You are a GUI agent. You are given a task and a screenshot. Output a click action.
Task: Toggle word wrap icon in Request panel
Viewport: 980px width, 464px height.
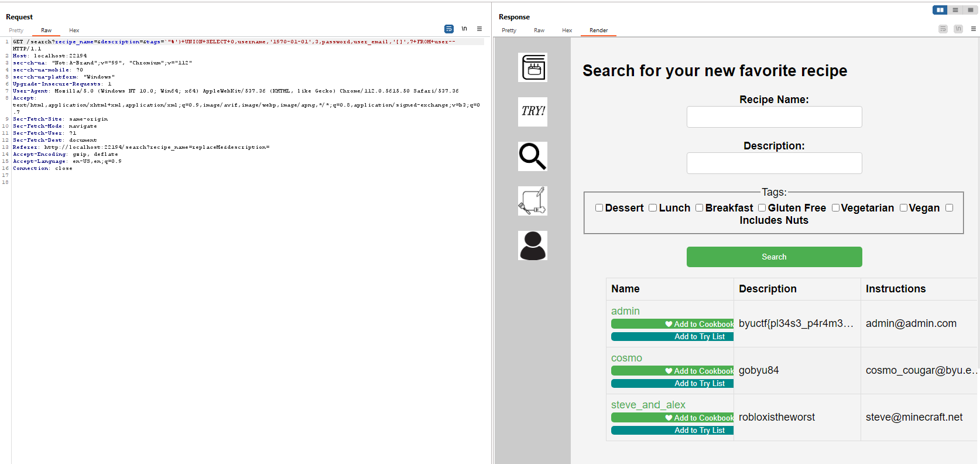click(x=449, y=29)
